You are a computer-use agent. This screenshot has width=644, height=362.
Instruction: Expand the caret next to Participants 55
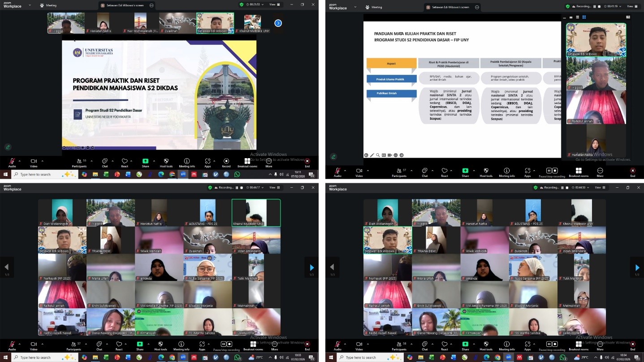(x=92, y=160)
